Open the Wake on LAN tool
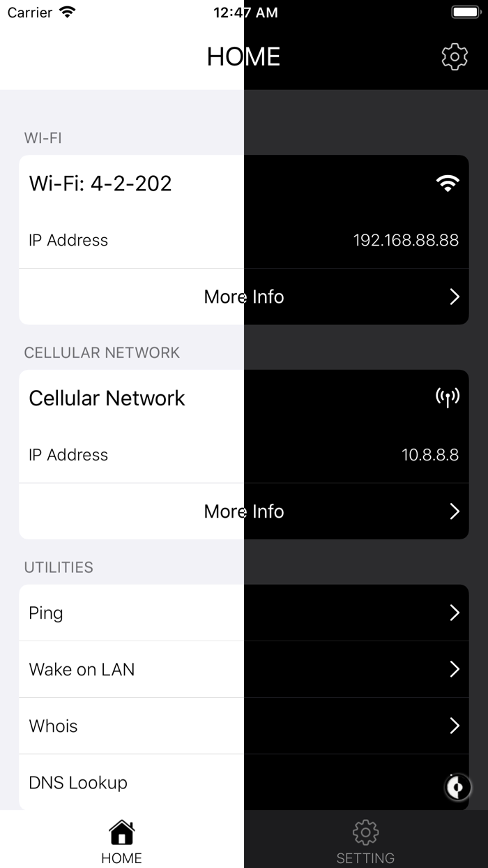 pos(82,669)
